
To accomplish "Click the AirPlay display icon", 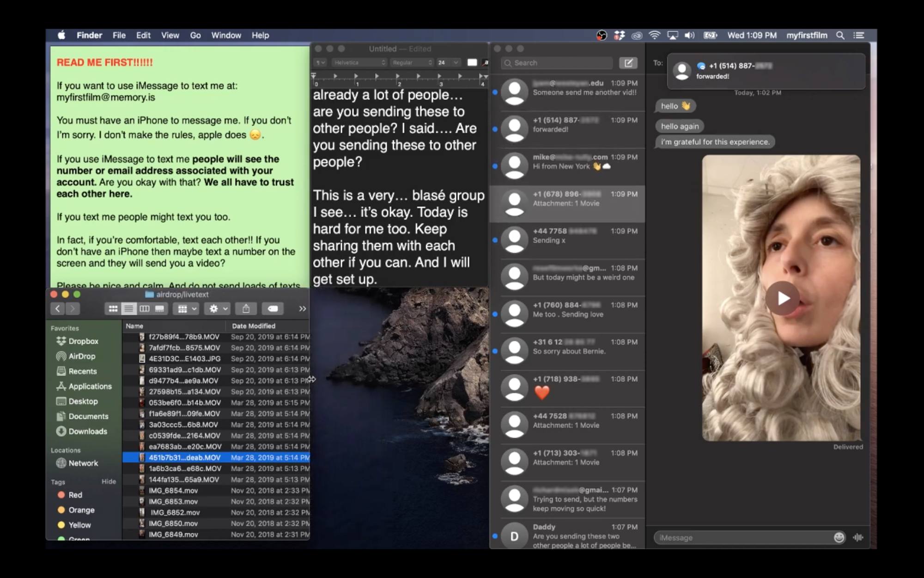I will 673,35.
